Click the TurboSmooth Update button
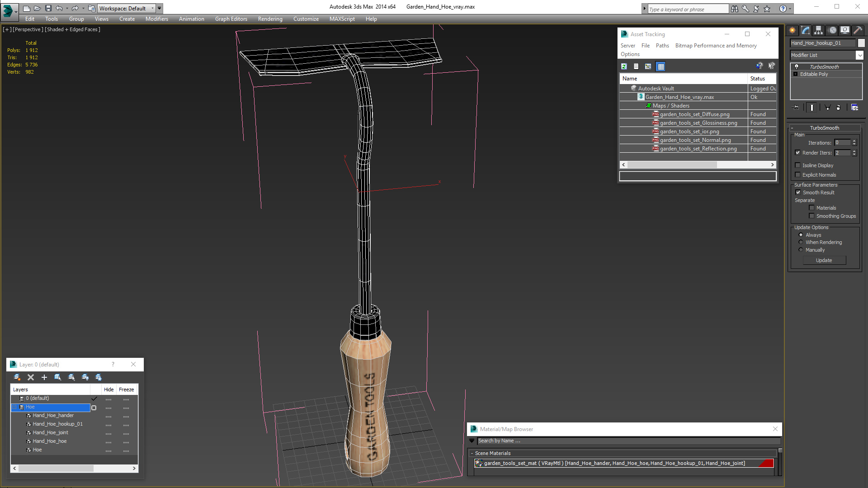This screenshot has width=868, height=488. [x=824, y=260]
